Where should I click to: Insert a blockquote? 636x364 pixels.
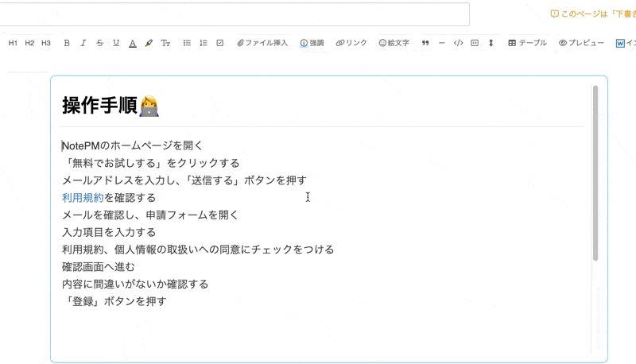pyautogui.click(x=425, y=43)
